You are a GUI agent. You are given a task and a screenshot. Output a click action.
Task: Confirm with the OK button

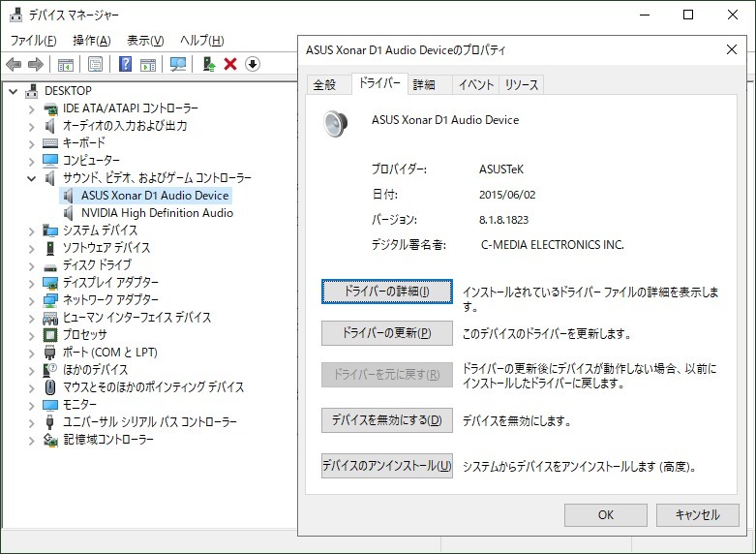tap(606, 515)
